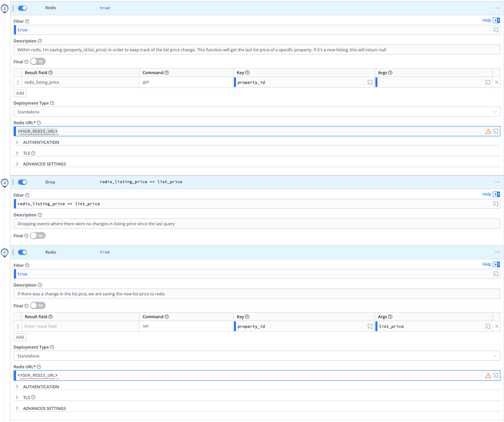Open Help link in function 5 Redis
The image size is (504, 422).
tap(486, 265)
